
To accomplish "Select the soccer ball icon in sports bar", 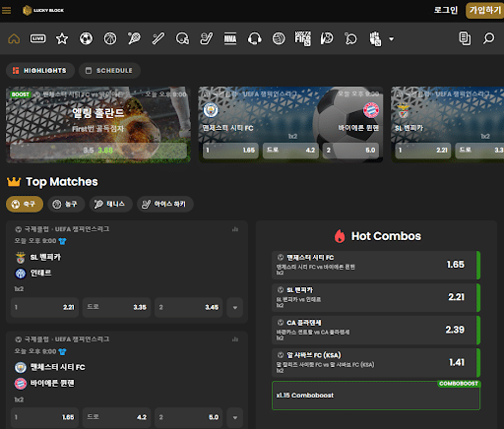I will (86, 38).
